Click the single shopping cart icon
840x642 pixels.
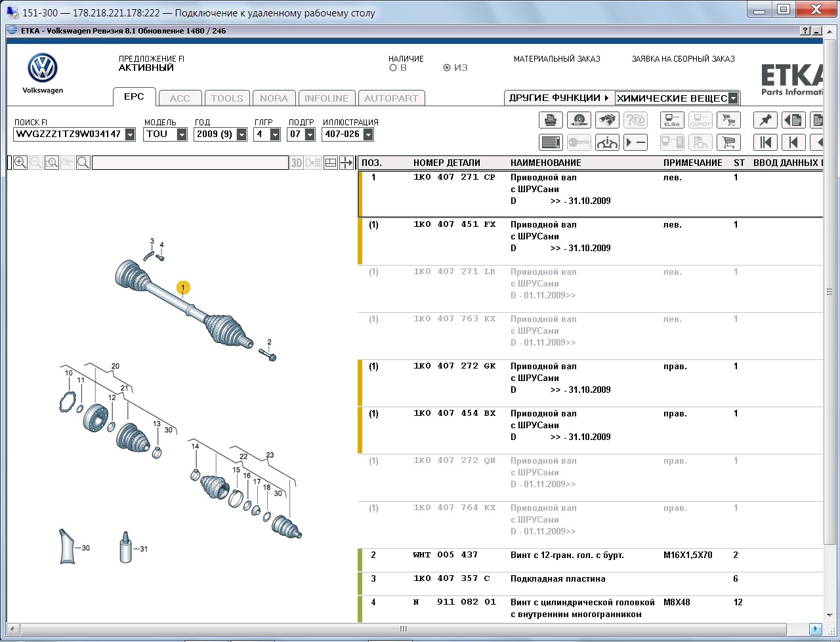click(x=728, y=142)
